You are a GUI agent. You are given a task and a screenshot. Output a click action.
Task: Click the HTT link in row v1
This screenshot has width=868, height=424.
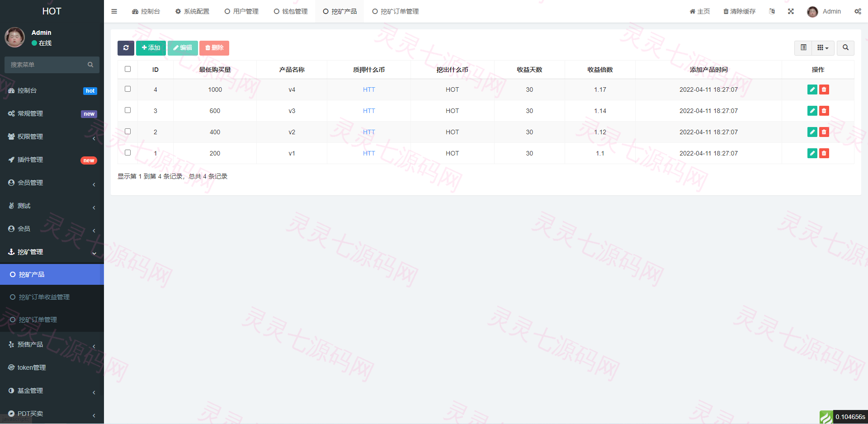(x=369, y=153)
